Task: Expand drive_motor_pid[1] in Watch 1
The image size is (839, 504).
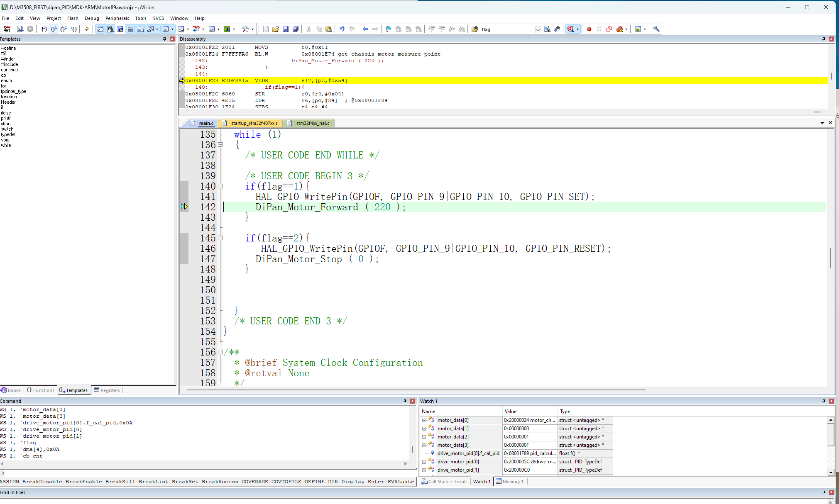Action: tap(424, 470)
